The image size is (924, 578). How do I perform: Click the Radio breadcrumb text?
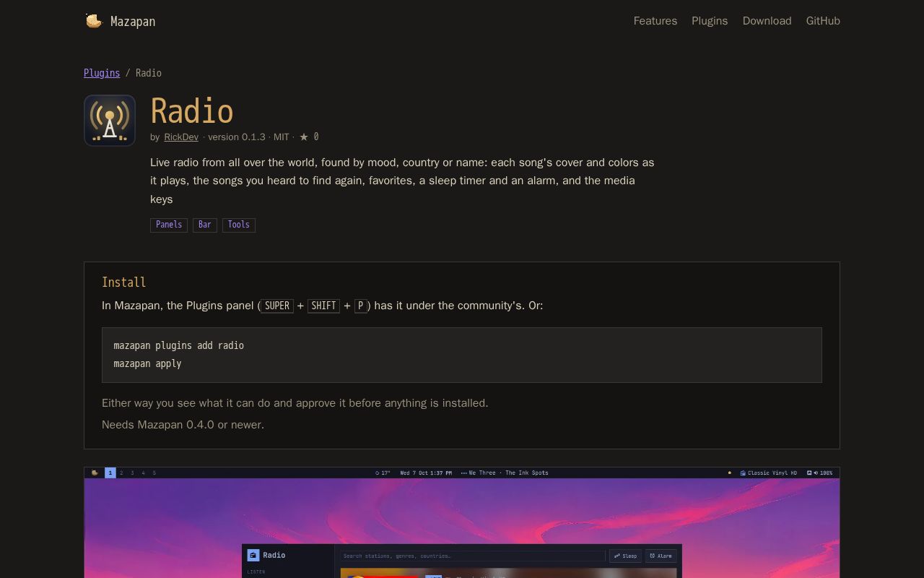click(x=149, y=73)
